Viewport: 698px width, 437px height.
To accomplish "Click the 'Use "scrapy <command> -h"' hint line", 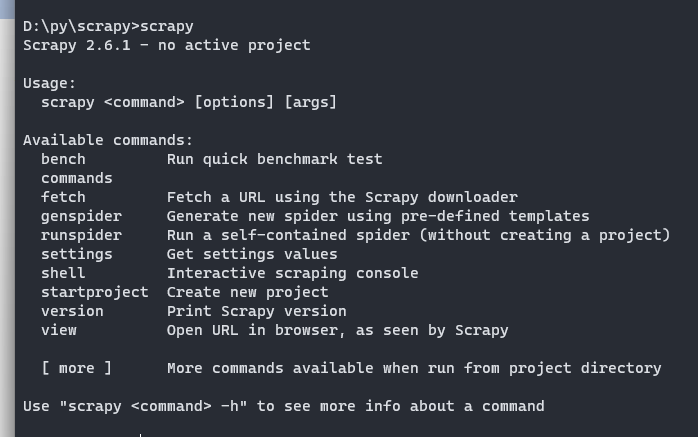I will (283, 406).
